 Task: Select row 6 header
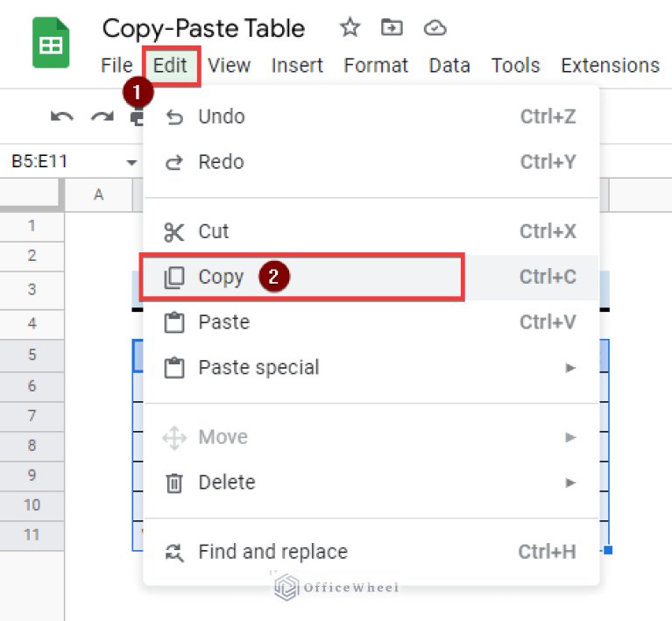[32, 386]
